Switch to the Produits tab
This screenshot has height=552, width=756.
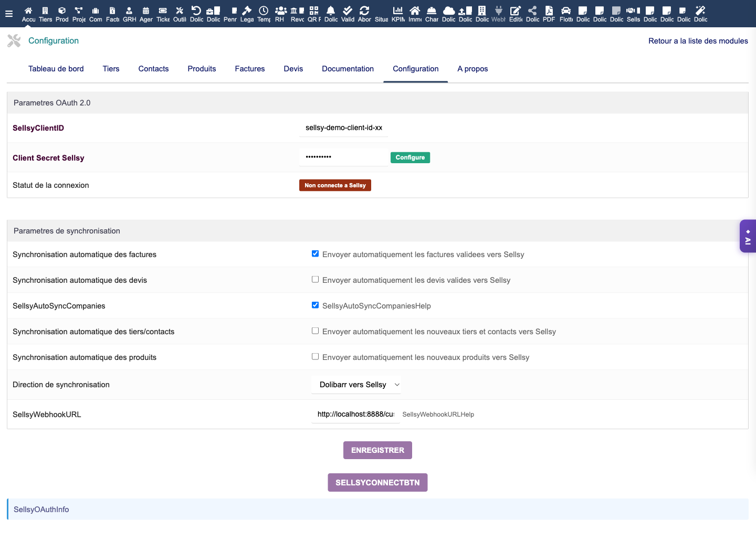coord(202,69)
